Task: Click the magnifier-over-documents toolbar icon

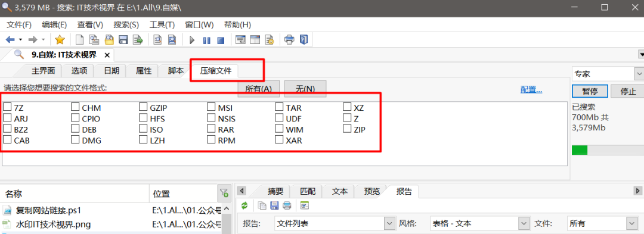Action: 94,40
